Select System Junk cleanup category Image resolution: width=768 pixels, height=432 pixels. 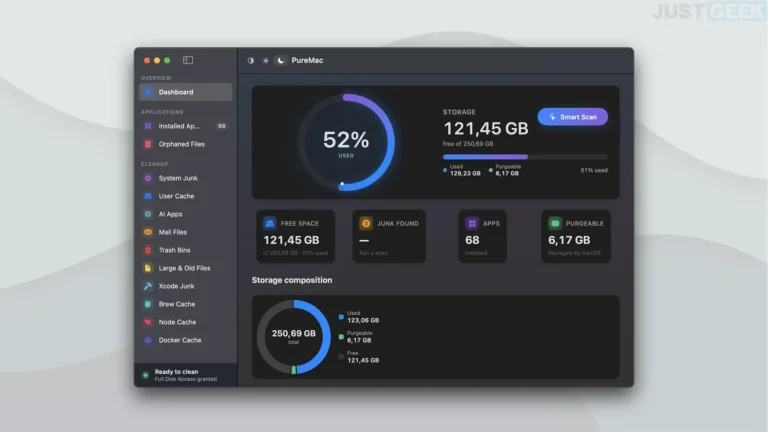click(186, 178)
